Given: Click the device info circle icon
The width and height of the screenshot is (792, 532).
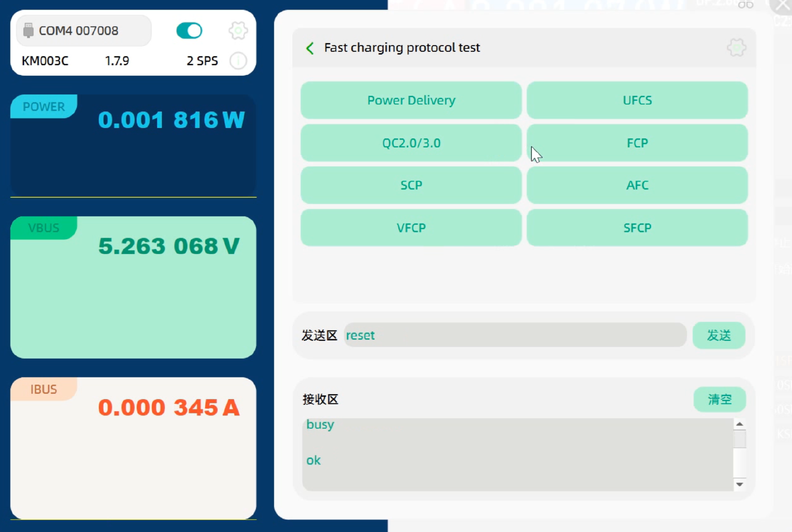Looking at the screenshot, I should 238,61.
